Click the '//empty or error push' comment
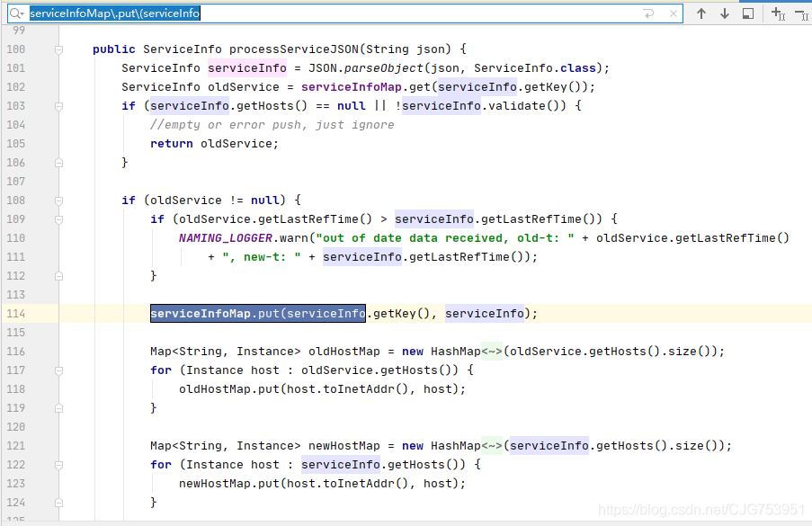 click(x=272, y=125)
